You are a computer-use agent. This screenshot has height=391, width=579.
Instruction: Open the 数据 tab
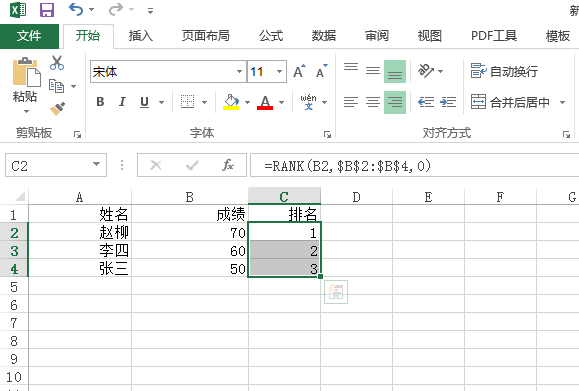point(324,36)
